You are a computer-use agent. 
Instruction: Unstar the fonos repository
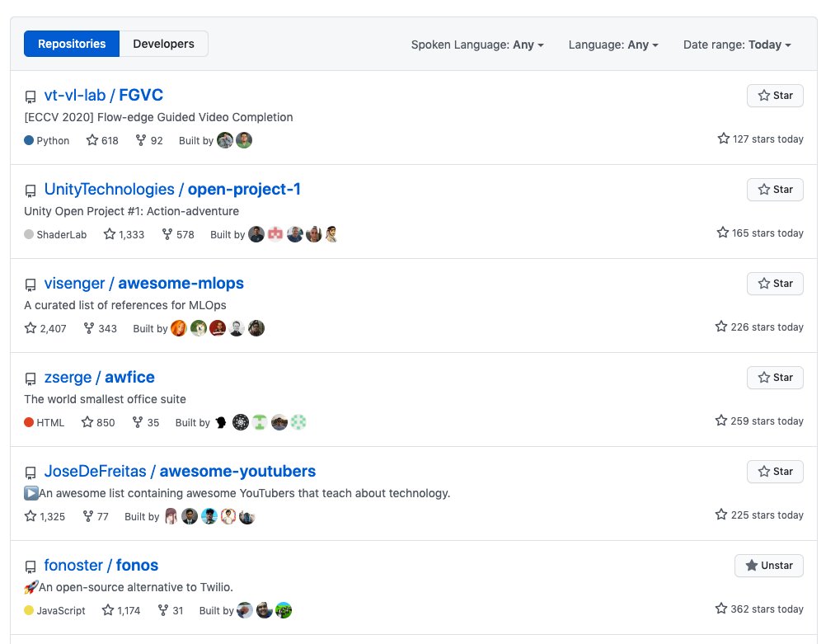[x=768, y=566]
